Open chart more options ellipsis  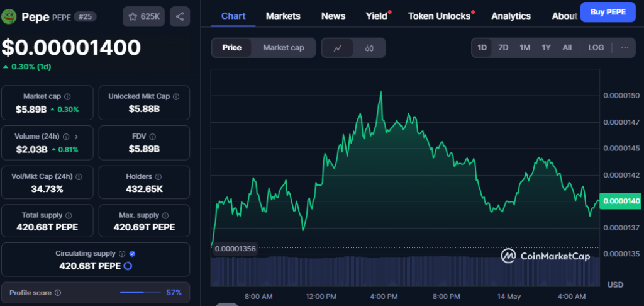click(x=625, y=48)
